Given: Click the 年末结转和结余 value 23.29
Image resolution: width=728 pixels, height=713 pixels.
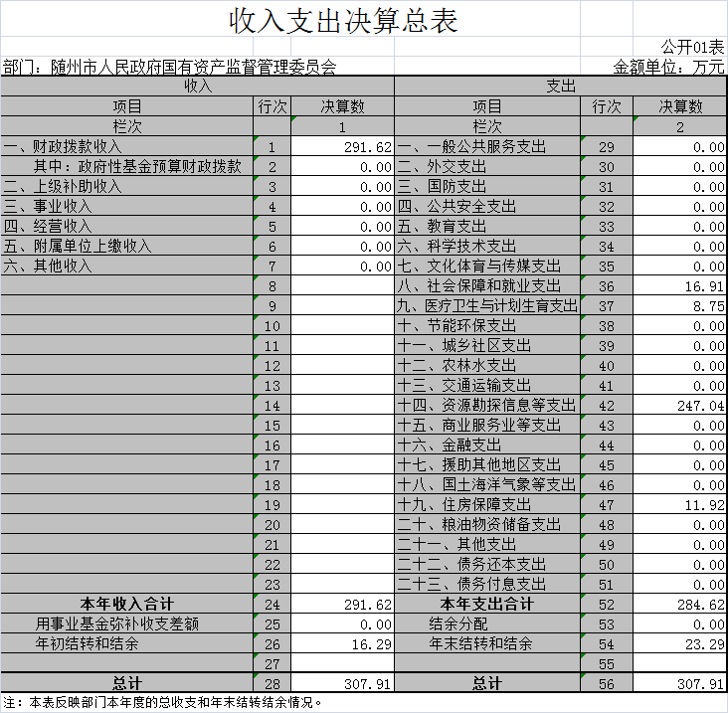Looking at the screenshot, I should pos(680,644).
